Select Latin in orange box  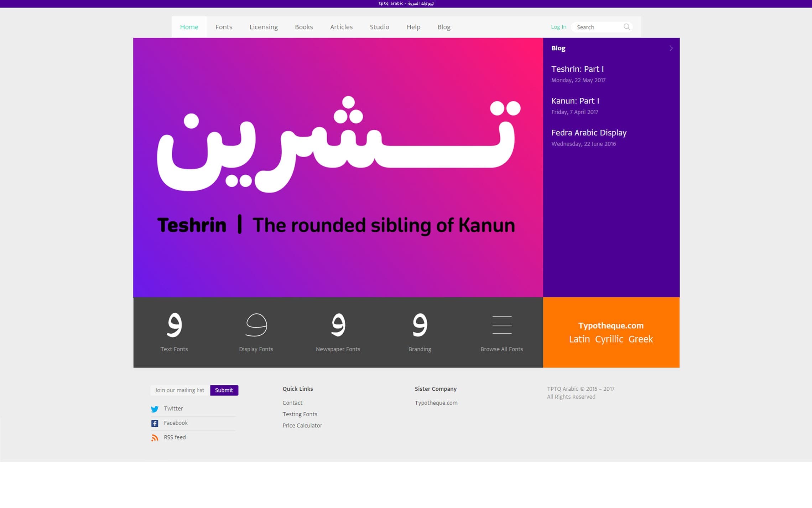(579, 339)
